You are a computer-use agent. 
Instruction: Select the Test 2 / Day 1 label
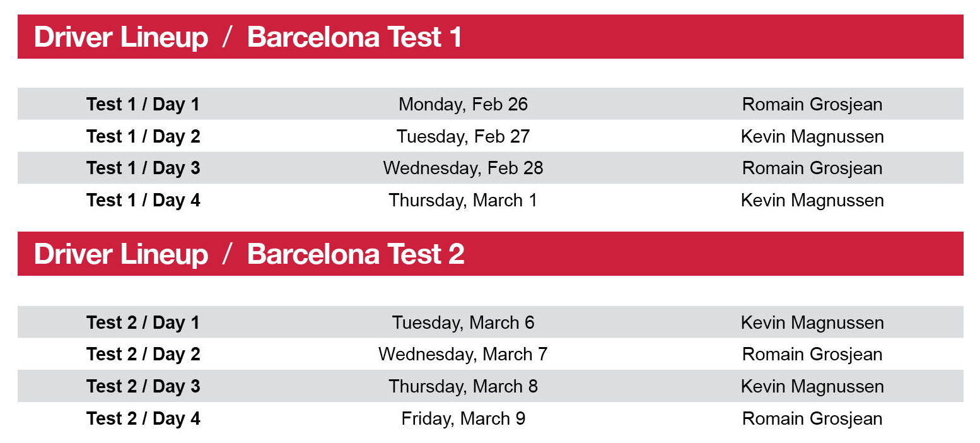pyautogui.click(x=143, y=322)
